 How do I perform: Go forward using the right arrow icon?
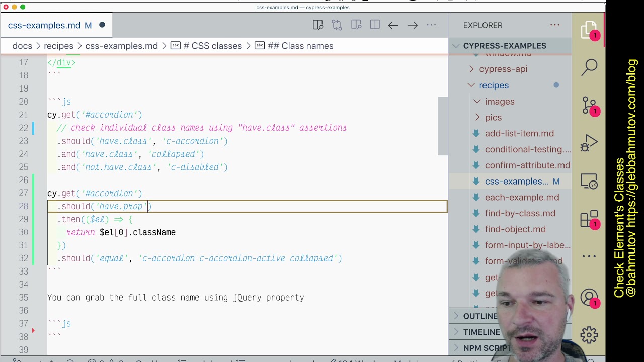pos(413,25)
